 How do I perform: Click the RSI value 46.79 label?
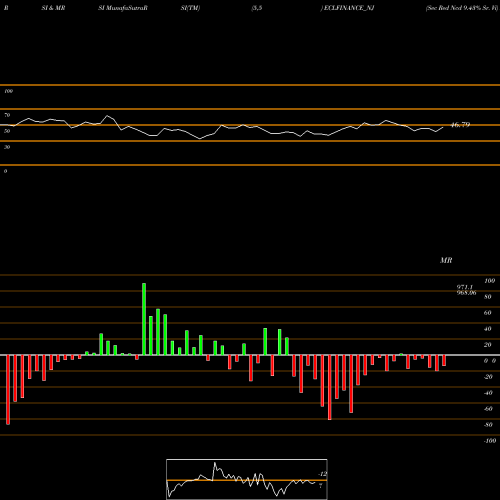click(460, 125)
